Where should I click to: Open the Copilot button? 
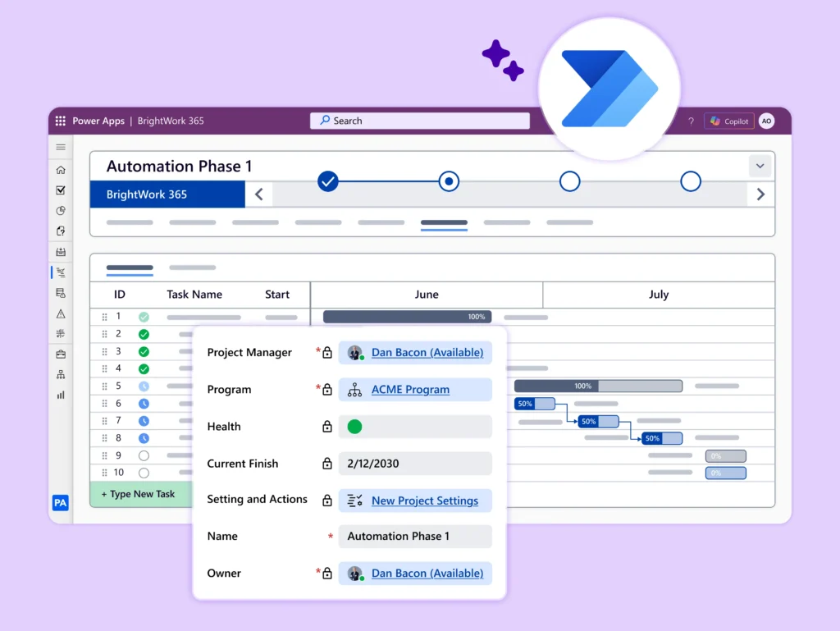pyautogui.click(x=728, y=121)
